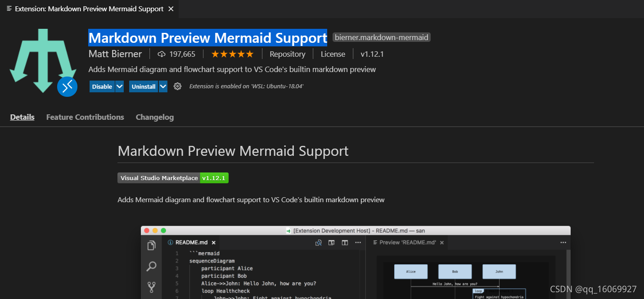Click preview pane's more actions ellipsis in demo
This screenshot has width=644, height=299.
563,242
